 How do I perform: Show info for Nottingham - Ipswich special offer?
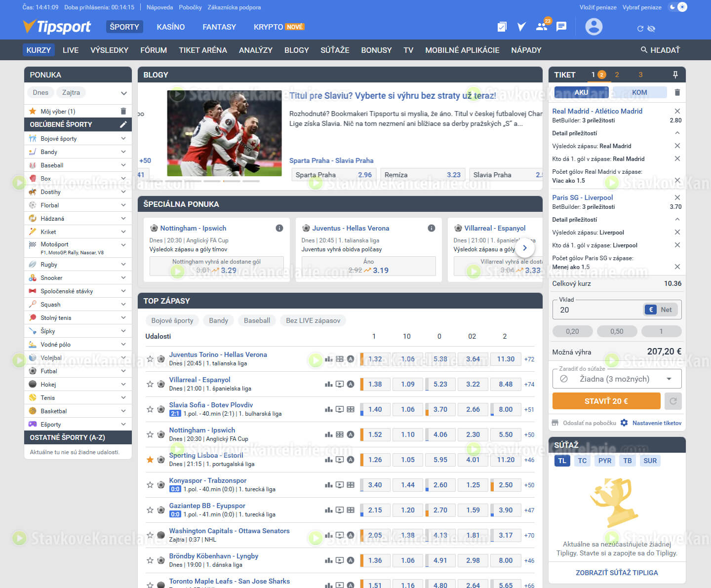pyautogui.click(x=279, y=228)
